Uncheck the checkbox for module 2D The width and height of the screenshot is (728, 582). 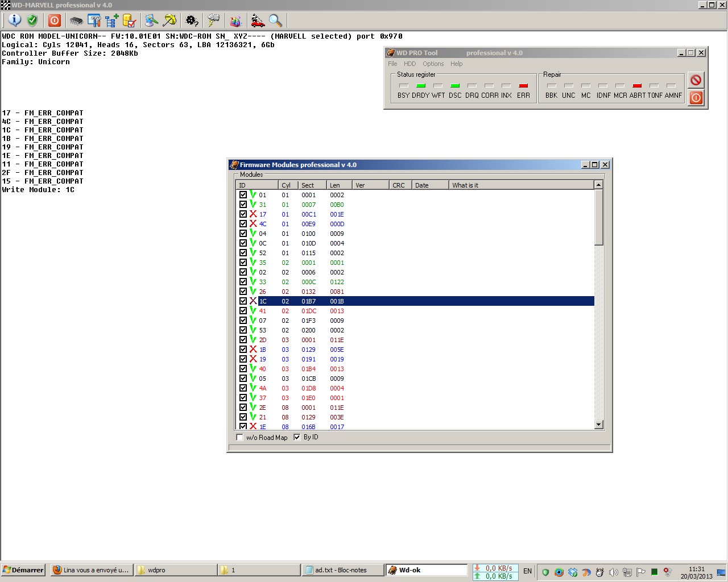pyautogui.click(x=243, y=339)
